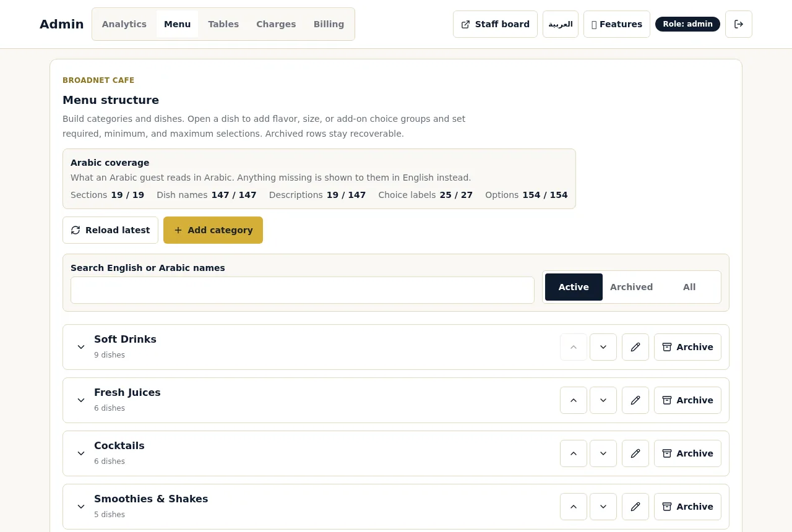Archive the Soft Drinks category
This screenshot has height=532, width=792.
(x=687, y=347)
